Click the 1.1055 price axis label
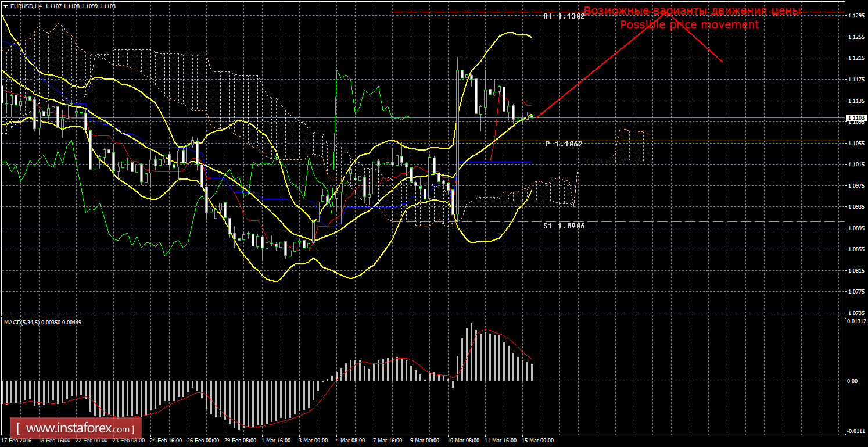Screen dimensions: 868x447 point(856,144)
